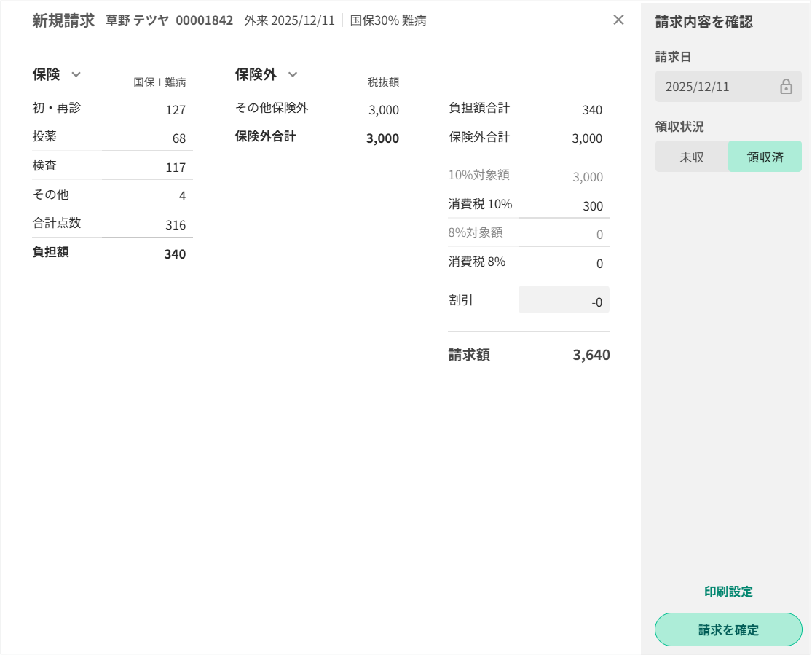812x655 pixels.
Task: Click the 請求額 total 3,640
Action: pyautogui.click(x=591, y=355)
